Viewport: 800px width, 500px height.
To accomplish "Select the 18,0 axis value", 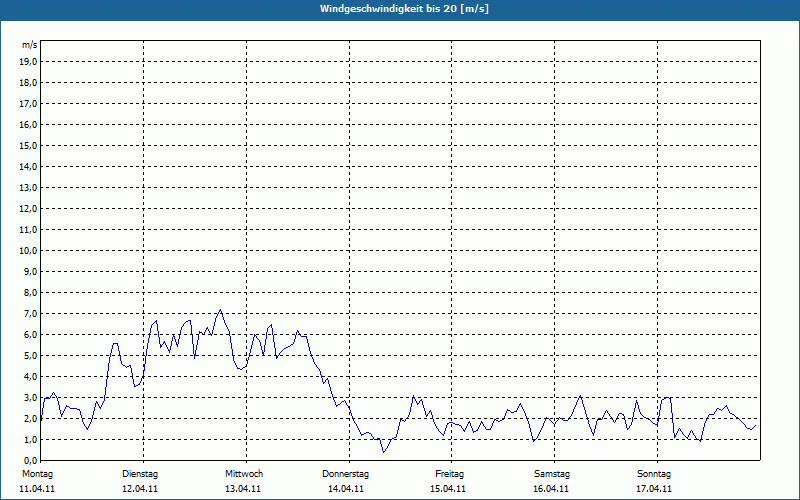I will [28, 83].
